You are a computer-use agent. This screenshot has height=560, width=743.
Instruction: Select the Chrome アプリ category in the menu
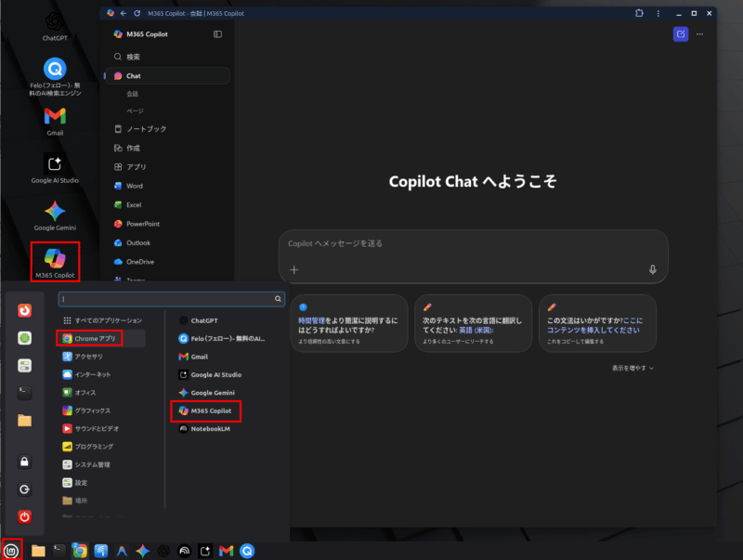coord(100,338)
